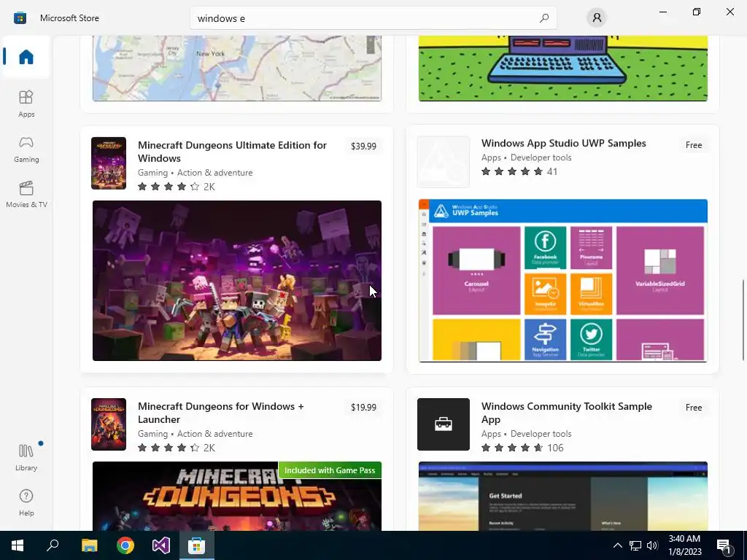Click the search magnifier icon in search box

(544, 18)
